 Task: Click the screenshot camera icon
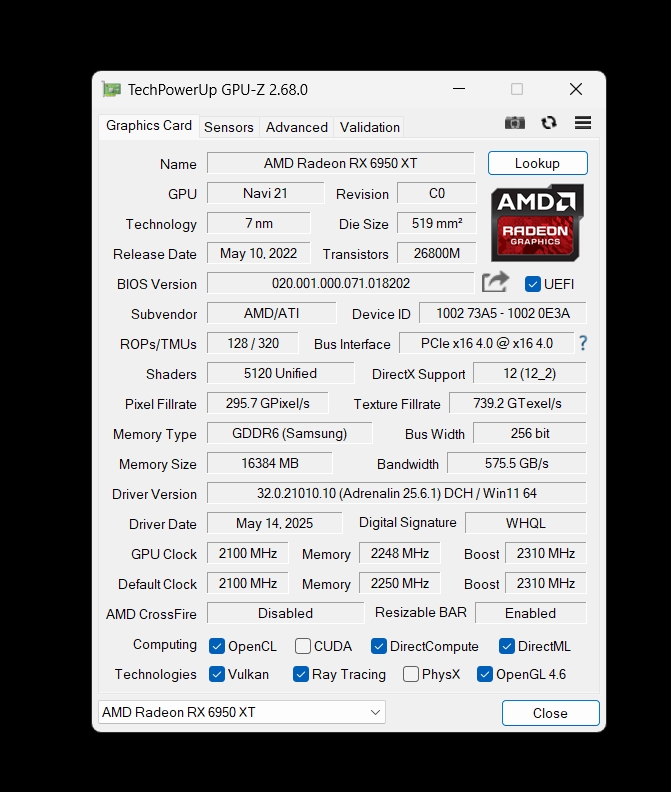[x=514, y=123]
